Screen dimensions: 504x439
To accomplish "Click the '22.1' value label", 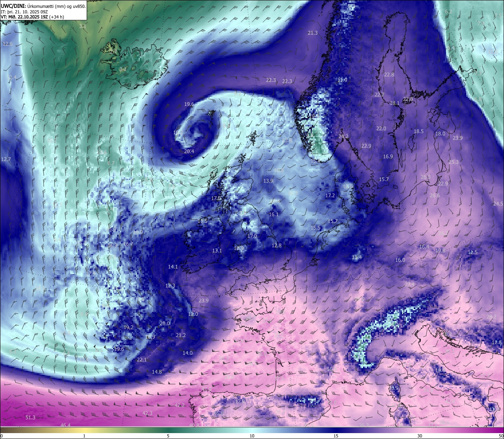I will click(142, 360).
